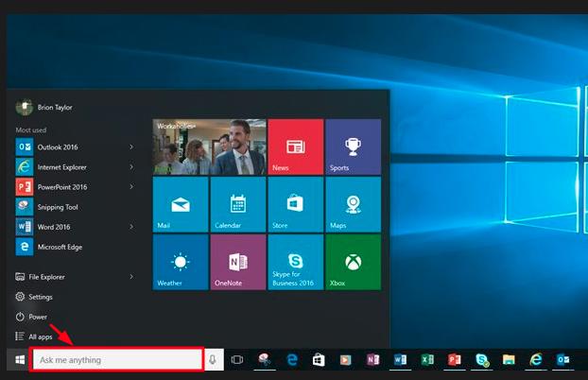588x380 pixels.
Task: Show All apps list
Action: pyautogui.click(x=34, y=337)
